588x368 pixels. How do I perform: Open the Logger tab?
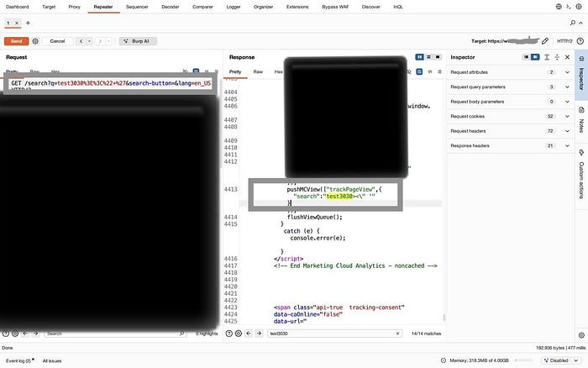(x=234, y=7)
